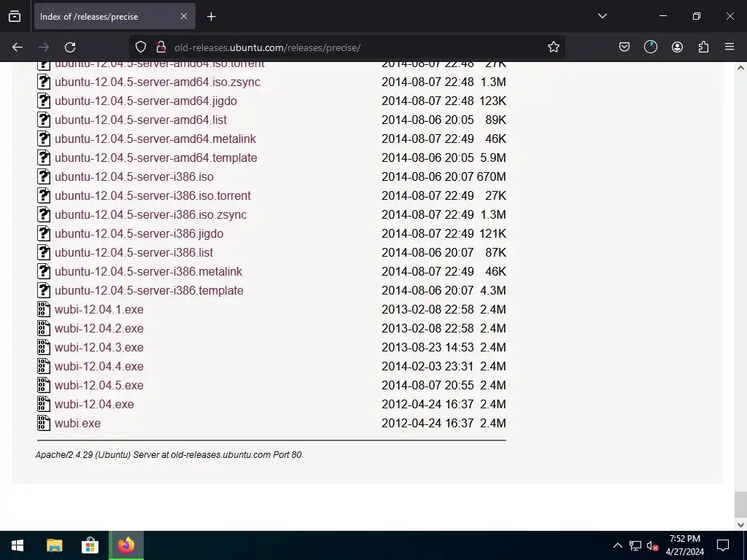Click date 2012-04-24 16:37 in wubi.exe row
The height and width of the screenshot is (560, 747).
tap(427, 424)
